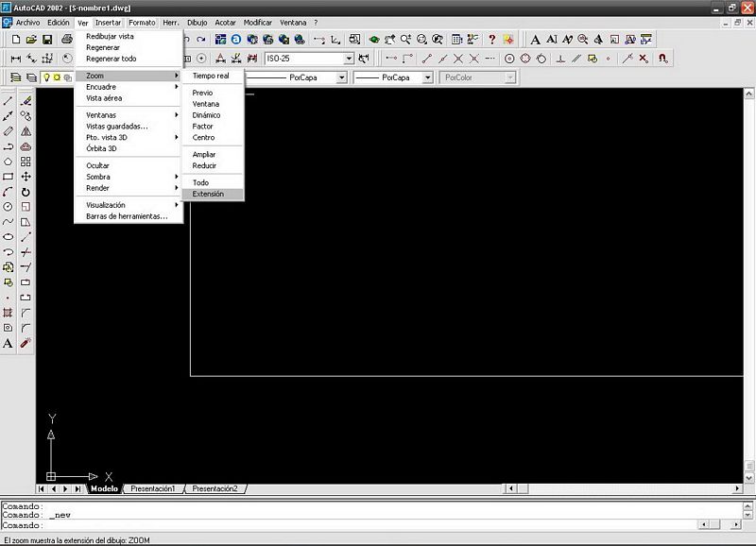Click the vertical scrollbar up arrow

click(748, 94)
